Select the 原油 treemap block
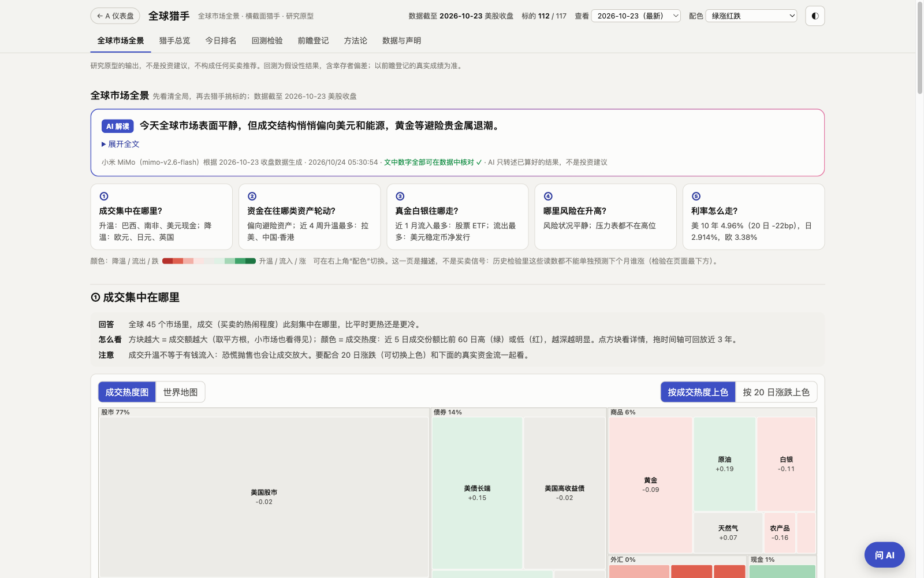The height and width of the screenshot is (578, 924). pos(724,464)
